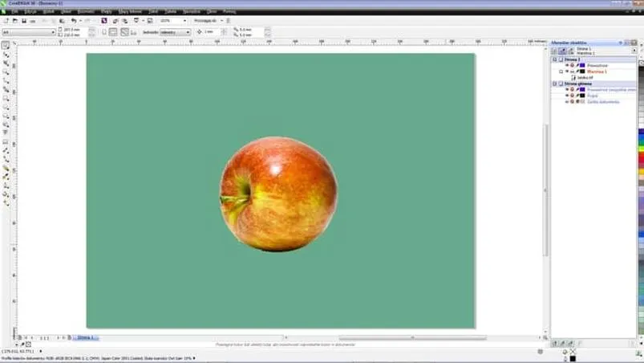644x363 pixels.
Task: Create a new document from the toolbar
Action: (x=6, y=21)
